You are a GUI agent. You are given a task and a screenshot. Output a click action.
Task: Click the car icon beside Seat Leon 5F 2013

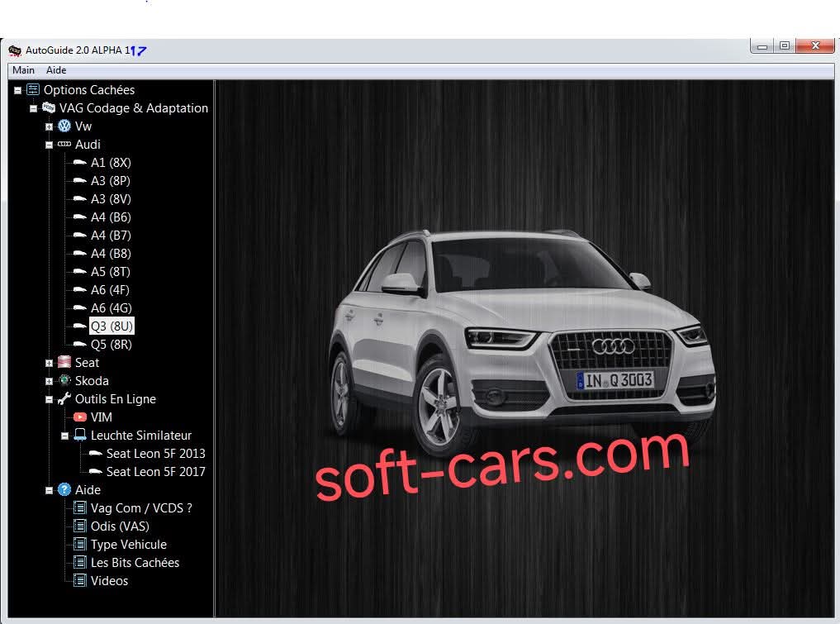point(95,454)
